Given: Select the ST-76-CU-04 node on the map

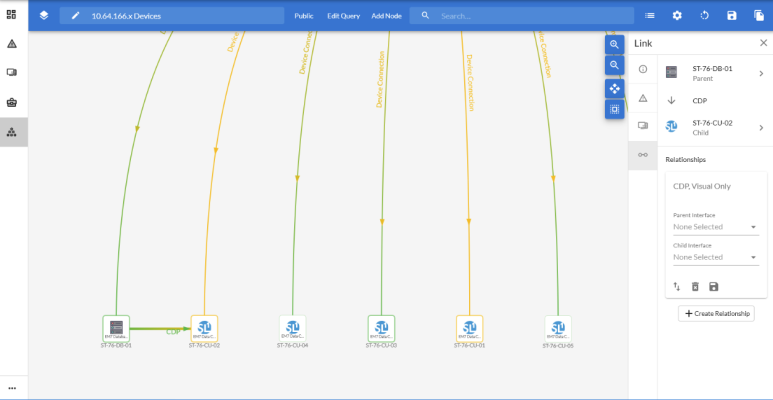Looking at the screenshot, I should [293, 328].
